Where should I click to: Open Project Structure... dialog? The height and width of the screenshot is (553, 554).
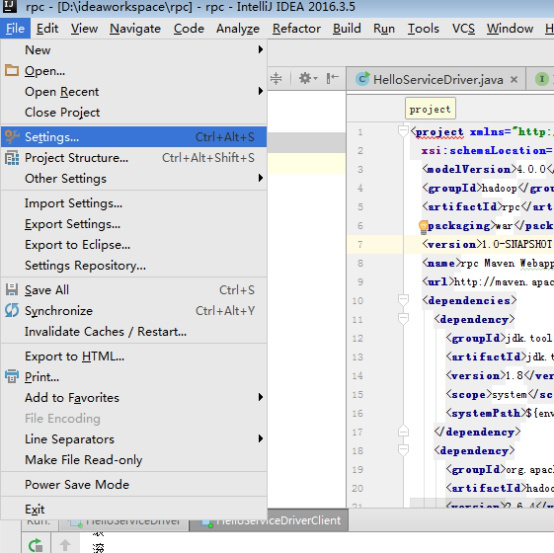pos(134,158)
